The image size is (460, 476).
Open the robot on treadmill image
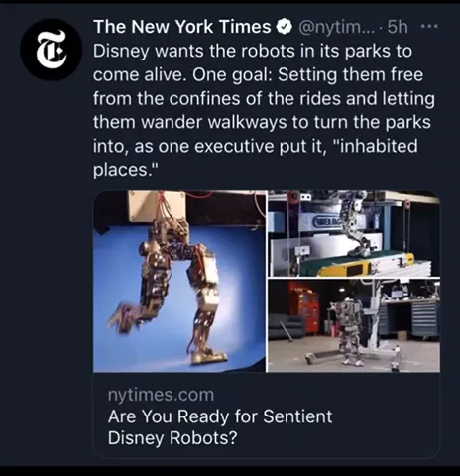[x=354, y=233]
